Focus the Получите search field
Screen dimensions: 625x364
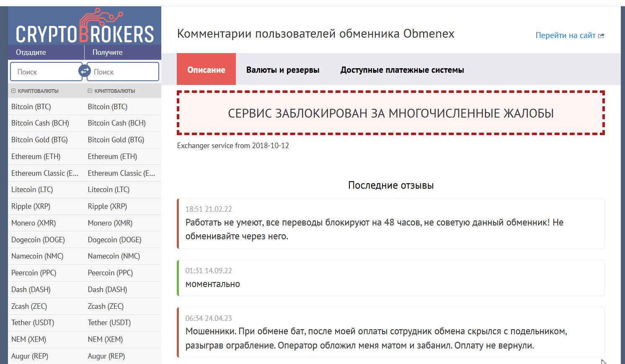point(123,72)
